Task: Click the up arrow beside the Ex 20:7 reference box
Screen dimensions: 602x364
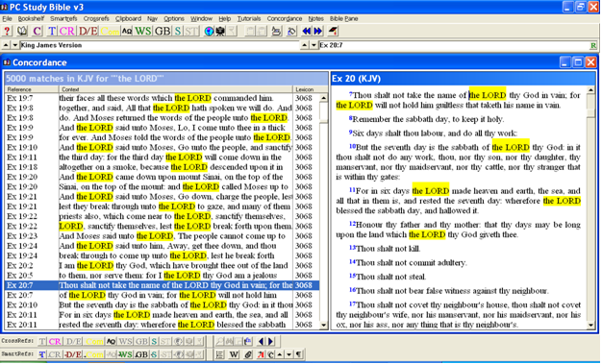Action: pos(304,45)
